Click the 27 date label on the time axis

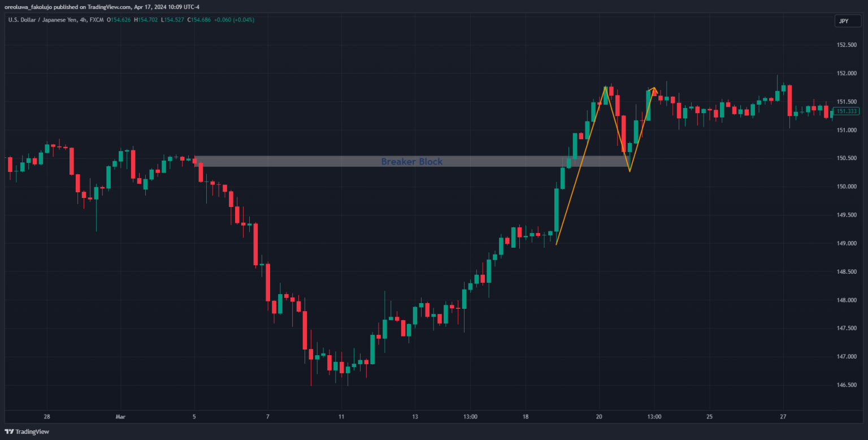click(x=783, y=417)
